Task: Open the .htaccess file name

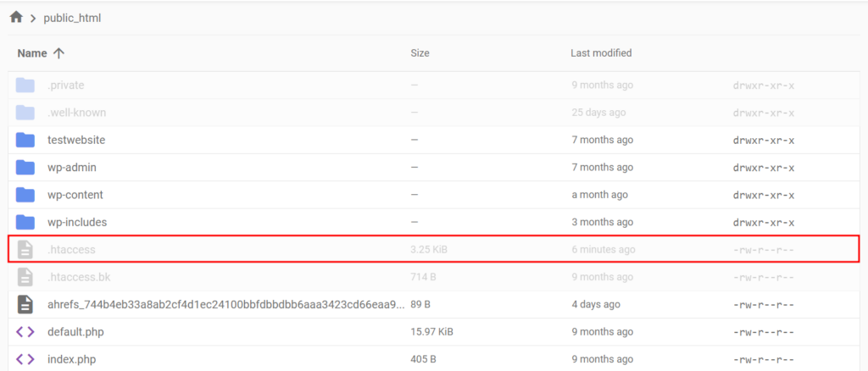Action: (71, 250)
